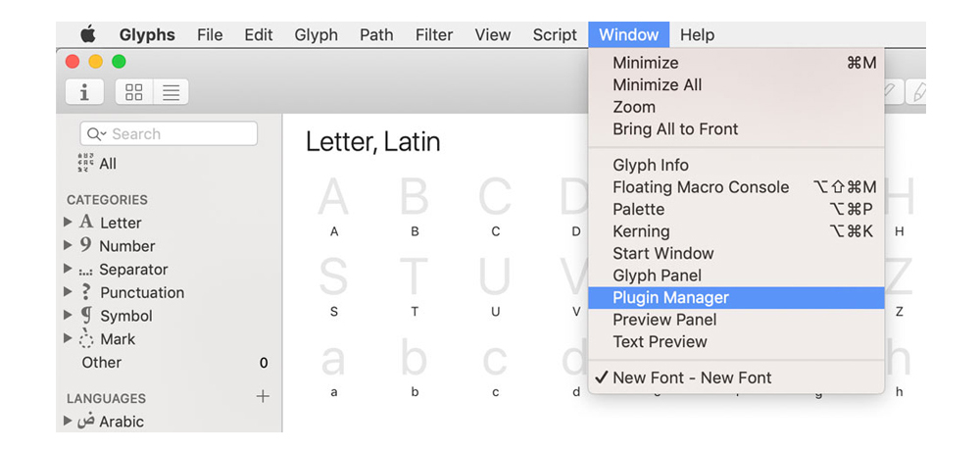
Task: Click the "Letter, Latin" heading
Action: [x=372, y=142]
